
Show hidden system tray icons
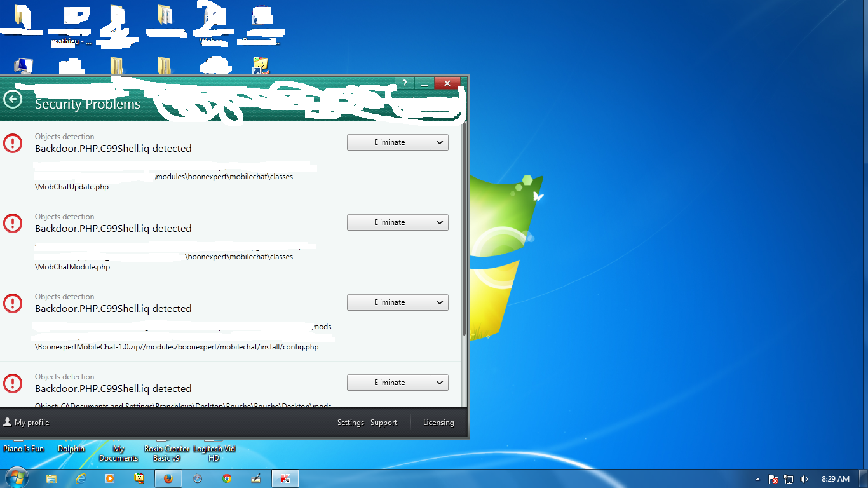pos(757,479)
